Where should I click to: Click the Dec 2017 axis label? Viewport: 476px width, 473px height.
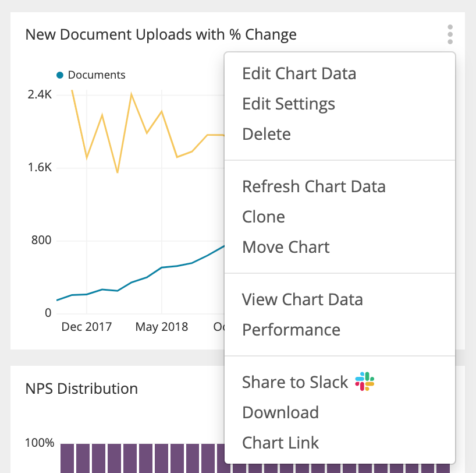pyautogui.click(x=87, y=327)
